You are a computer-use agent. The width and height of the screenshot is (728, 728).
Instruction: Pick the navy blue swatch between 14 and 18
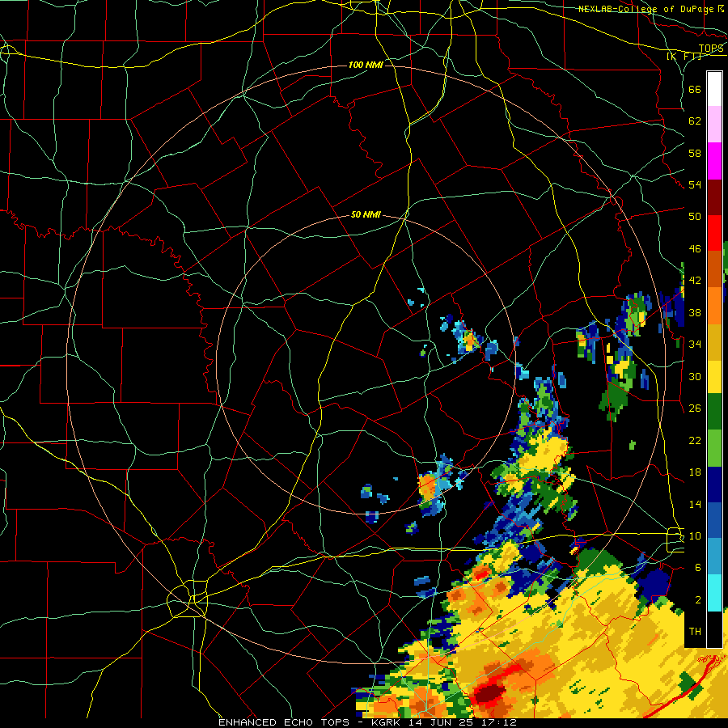coord(714,485)
